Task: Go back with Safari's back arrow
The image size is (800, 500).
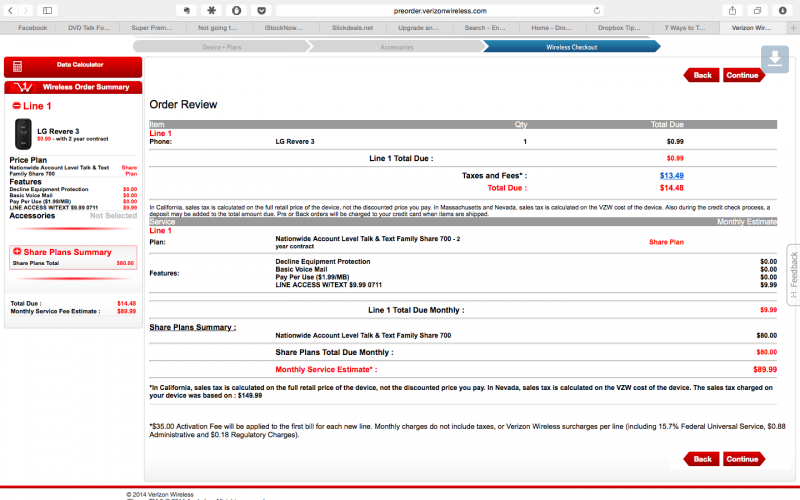Action: 10,10
